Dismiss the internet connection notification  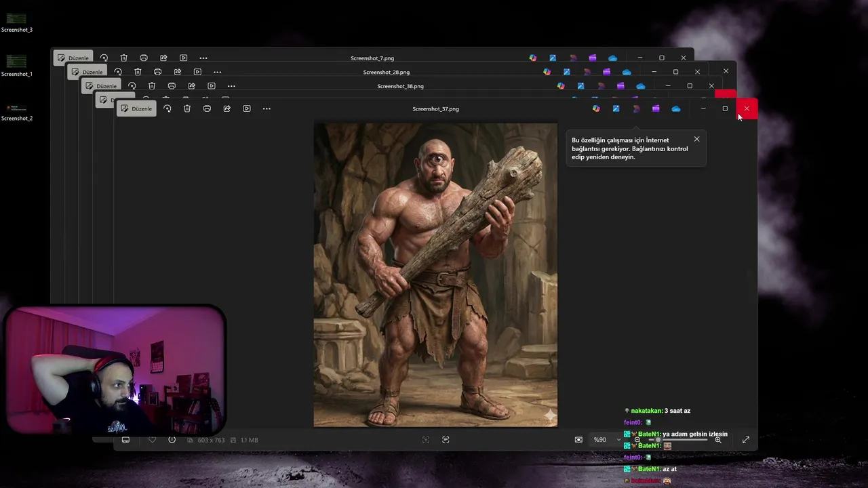696,139
